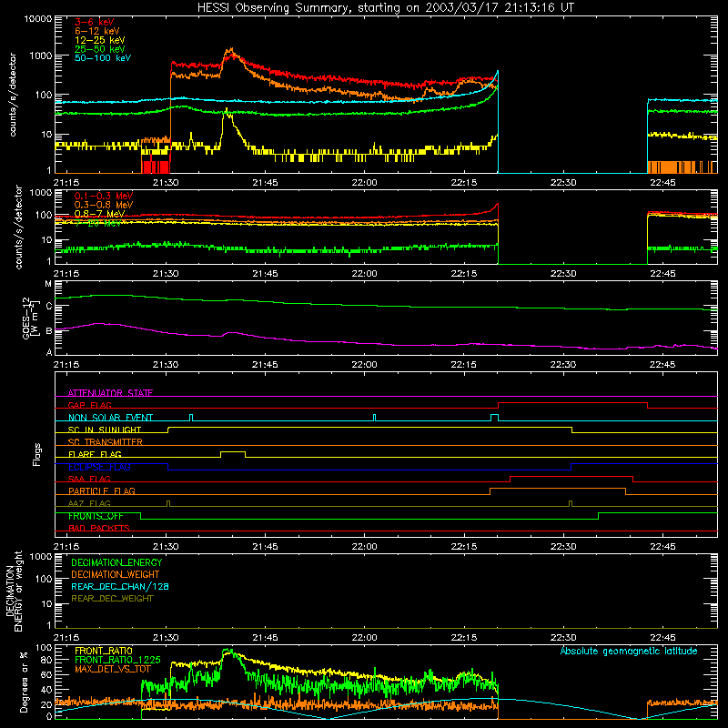Click the DECIMATION ENERGY or weight axis label
The image size is (728, 728).
[x=14, y=591]
